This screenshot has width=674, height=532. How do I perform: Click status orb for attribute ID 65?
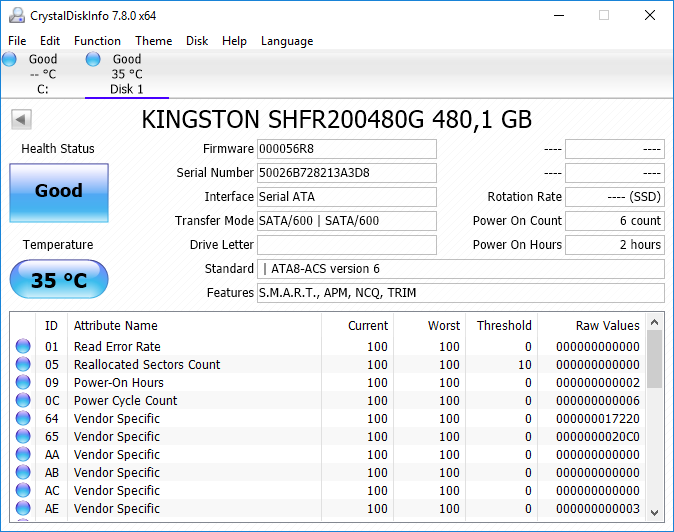[23, 436]
